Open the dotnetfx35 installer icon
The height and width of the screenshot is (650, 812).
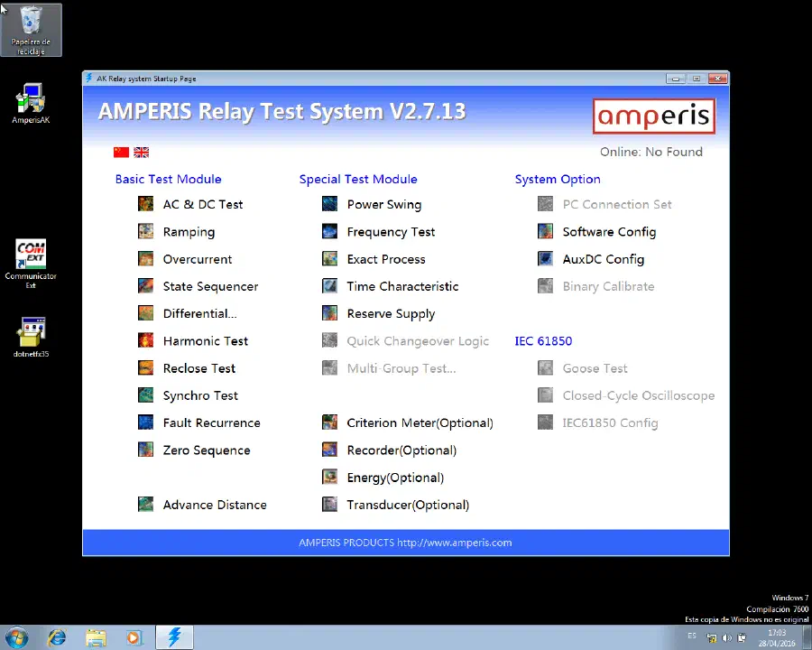pyautogui.click(x=31, y=338)
